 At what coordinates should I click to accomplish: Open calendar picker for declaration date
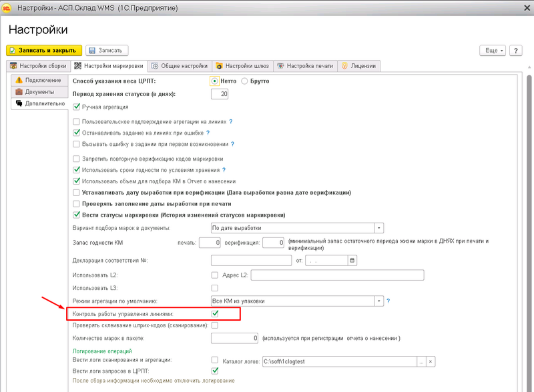click(352, 260)
